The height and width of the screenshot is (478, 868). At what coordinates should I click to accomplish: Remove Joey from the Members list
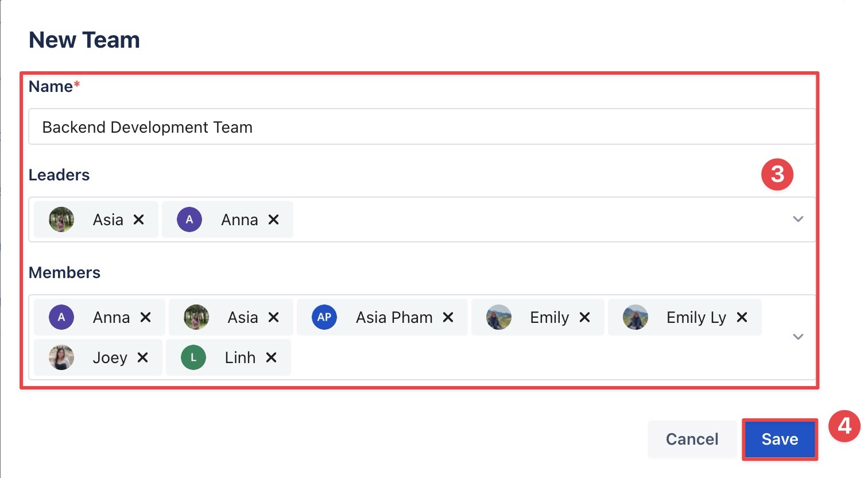tap(143, 357)
